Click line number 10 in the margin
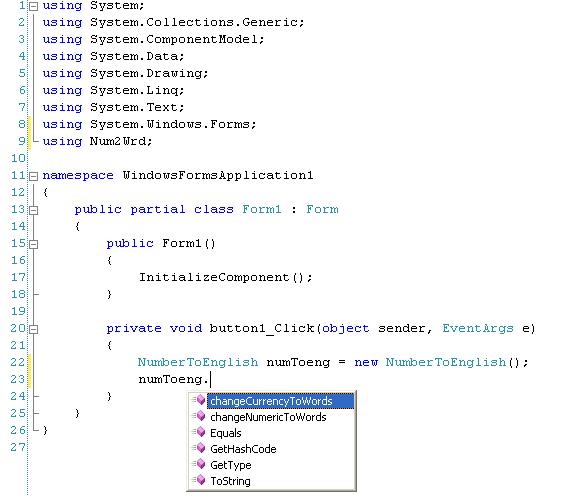Viewport: 562px width, 498px height. coord(19,158)
